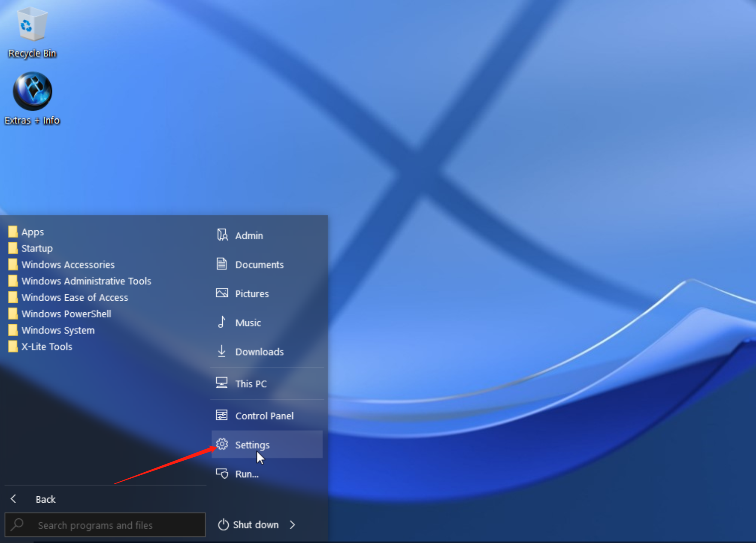Open Documents from the start menu
756x543 pixels.
coord(267,264)
